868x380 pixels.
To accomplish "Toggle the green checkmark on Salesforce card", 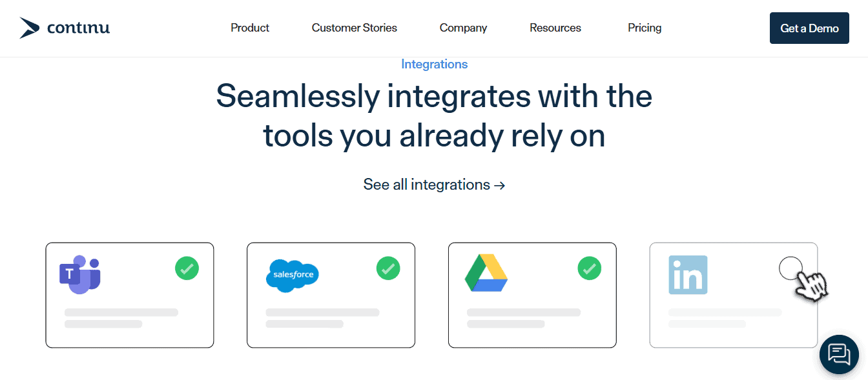I will 388,268.
